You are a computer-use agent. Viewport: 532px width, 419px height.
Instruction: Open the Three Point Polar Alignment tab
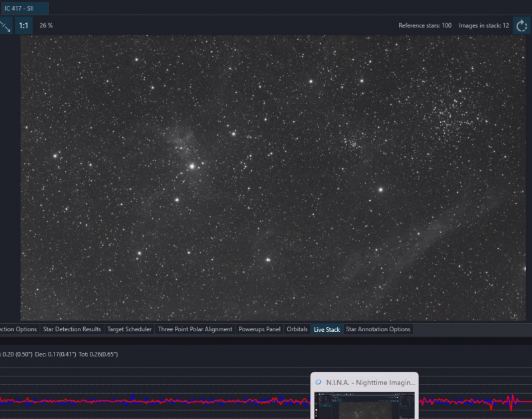195,329
